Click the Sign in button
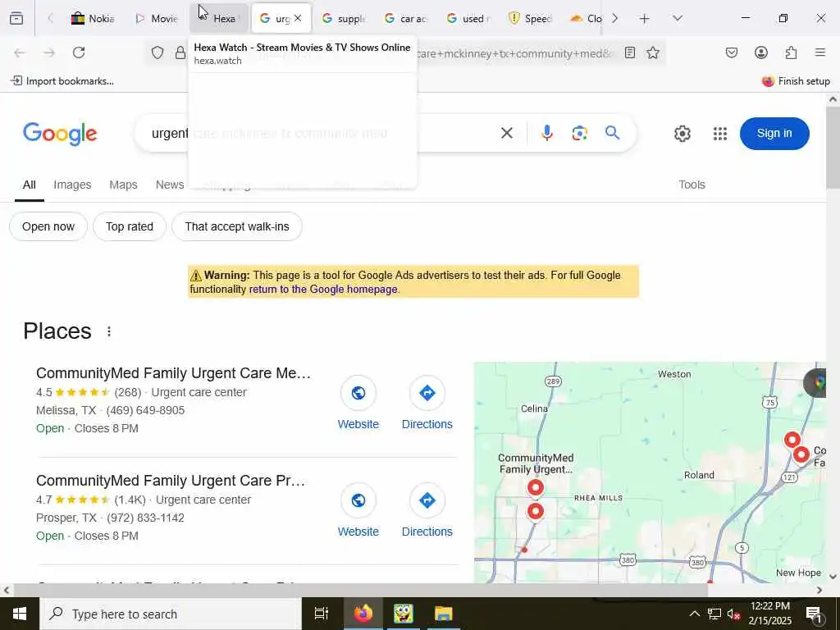Screen dimensions: 840x630 coord(774,134)
